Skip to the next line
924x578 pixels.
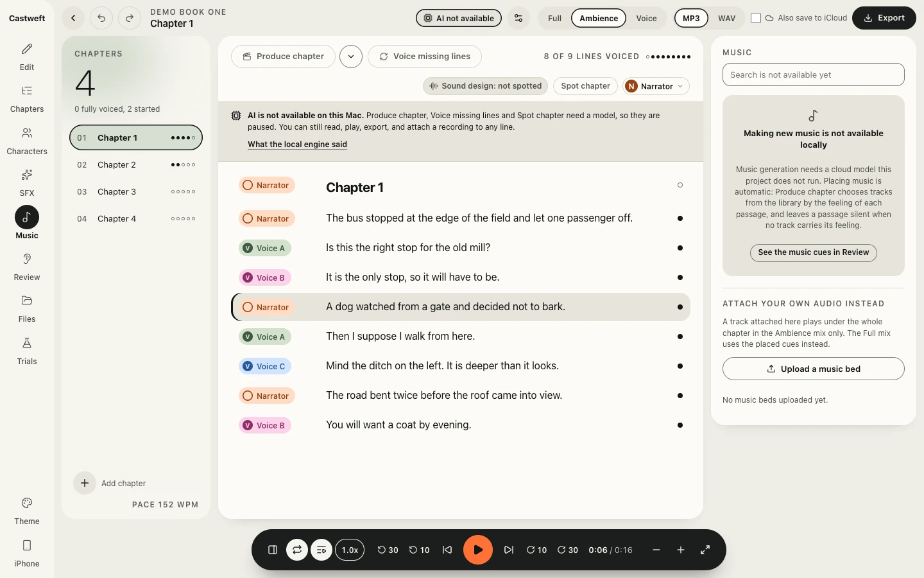(509, 550)
